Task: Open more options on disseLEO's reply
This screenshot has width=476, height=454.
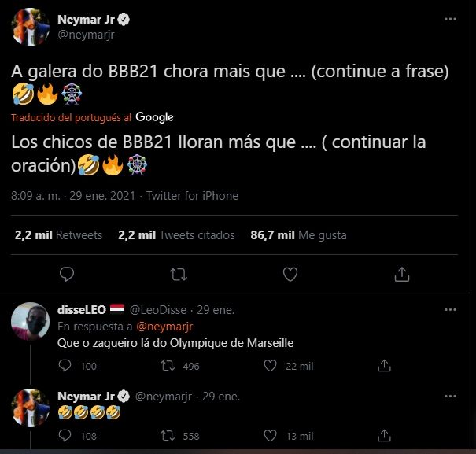Action: (x=449, y=310)
